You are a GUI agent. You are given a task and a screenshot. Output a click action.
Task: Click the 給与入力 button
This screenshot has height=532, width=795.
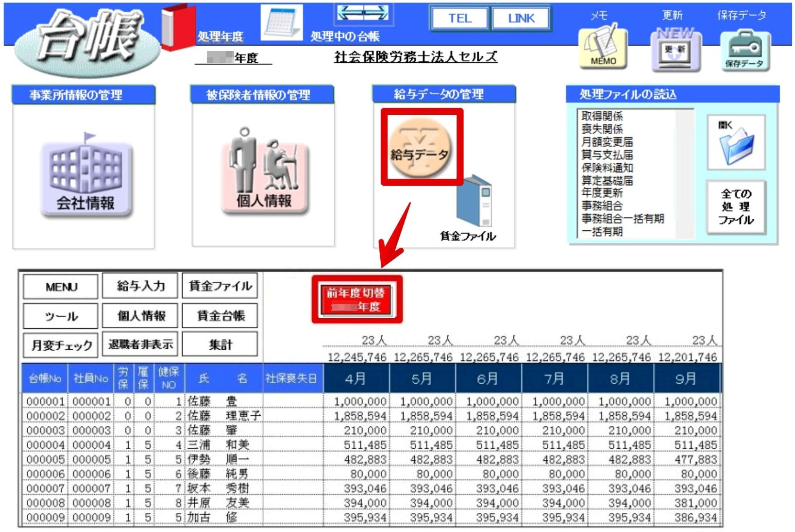(x=140, y=286)
